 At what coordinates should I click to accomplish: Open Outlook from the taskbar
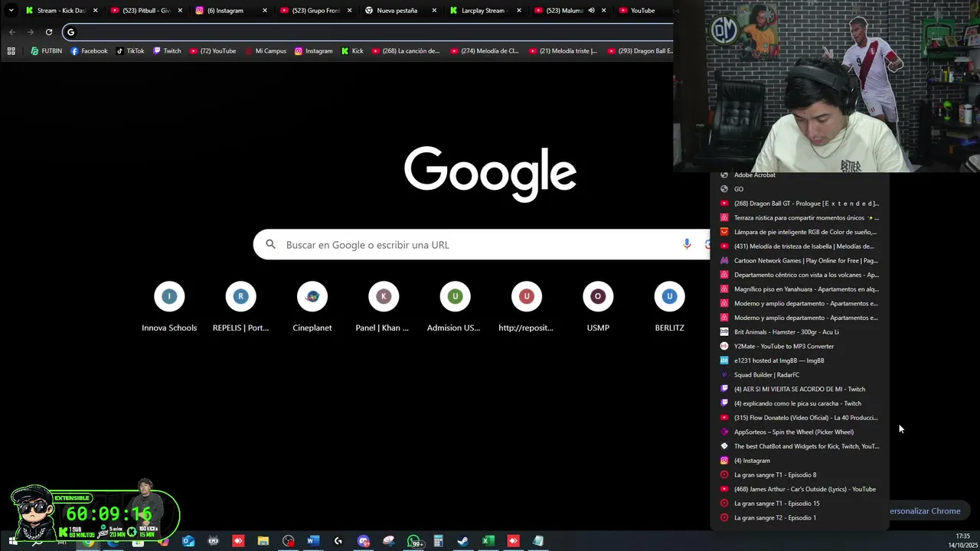[188, 541]
